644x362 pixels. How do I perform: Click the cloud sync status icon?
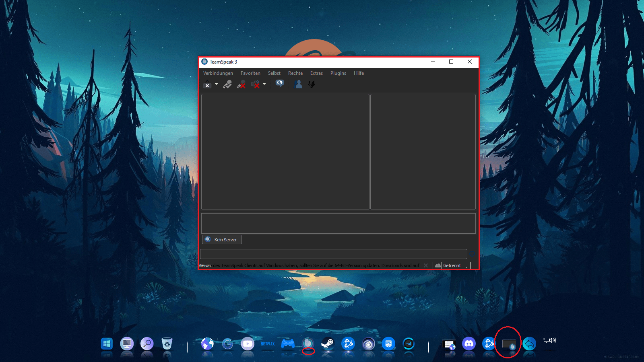tap(438, 265)
